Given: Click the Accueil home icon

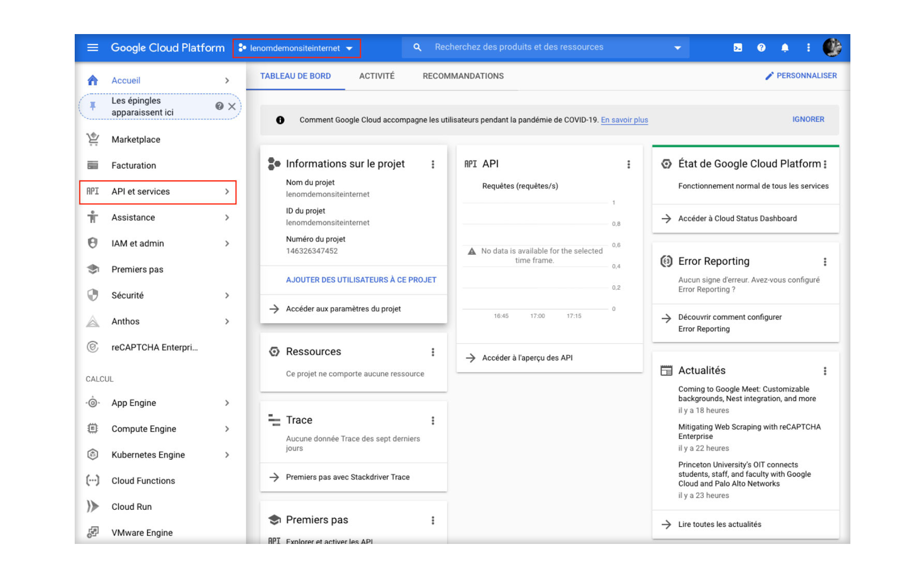Looking at the screenshot, I should (x=93, y=80).
